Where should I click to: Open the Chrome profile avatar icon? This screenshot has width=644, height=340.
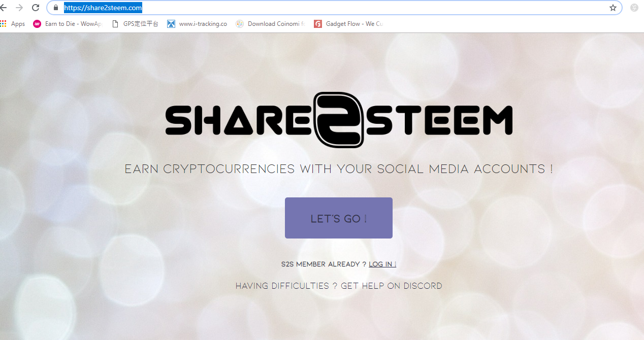coord(634,8)
